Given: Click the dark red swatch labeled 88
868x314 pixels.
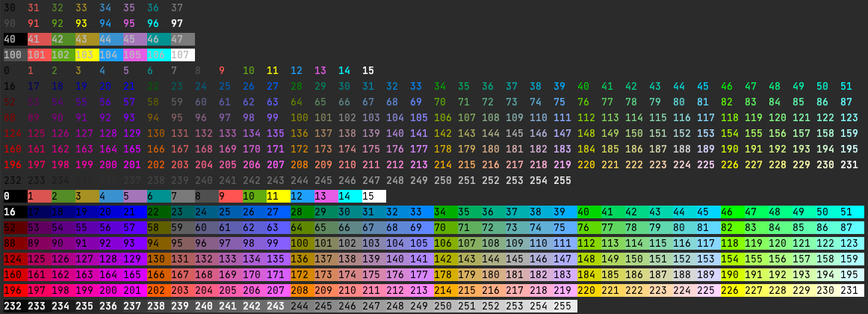Looking at the screenshot, I should pos(16,243).
